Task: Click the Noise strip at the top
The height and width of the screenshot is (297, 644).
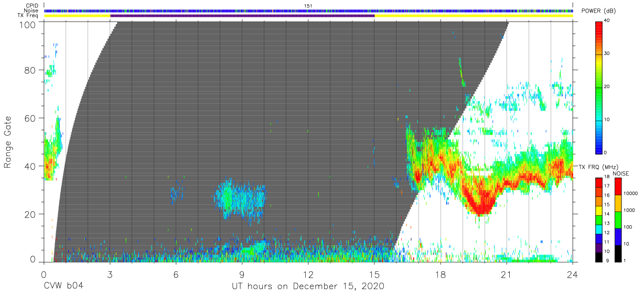Action: [x=308, y=10]
